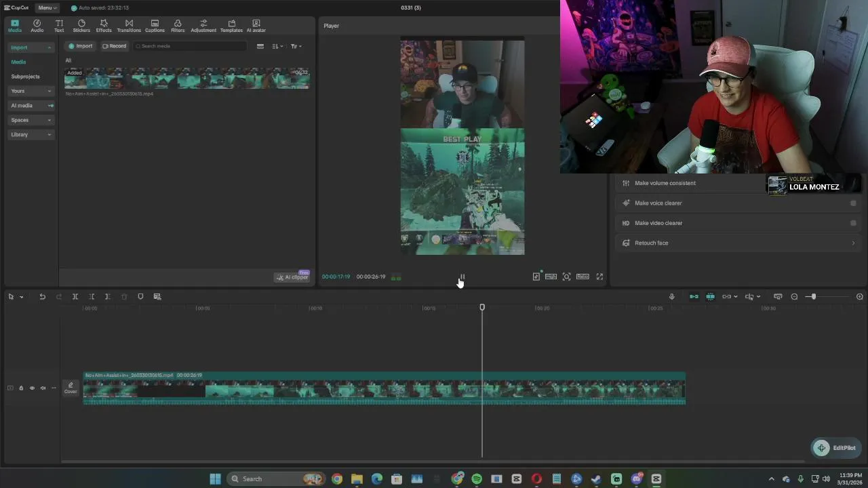Select Subprojects in the left sidebar
This screenshot has width=868, height=488.
click(25, 77)
